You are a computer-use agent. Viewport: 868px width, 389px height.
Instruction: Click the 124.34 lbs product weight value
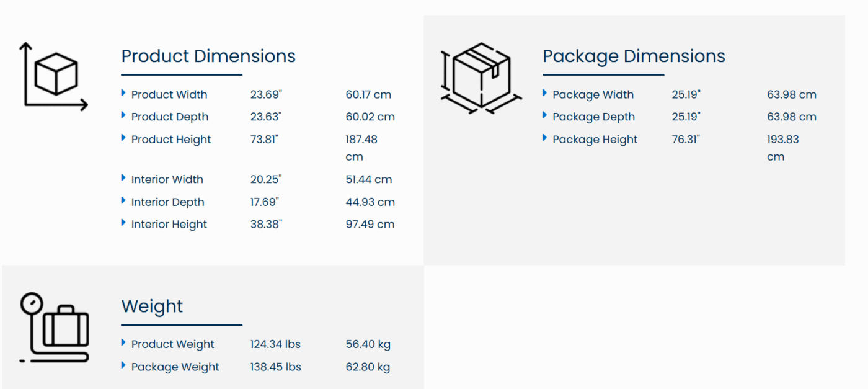[275, 344]
